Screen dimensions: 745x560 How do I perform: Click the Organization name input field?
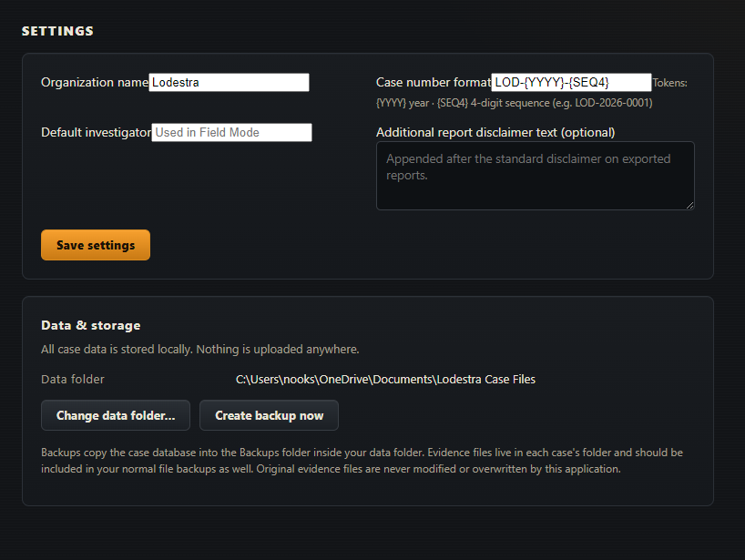click(229, 82)
